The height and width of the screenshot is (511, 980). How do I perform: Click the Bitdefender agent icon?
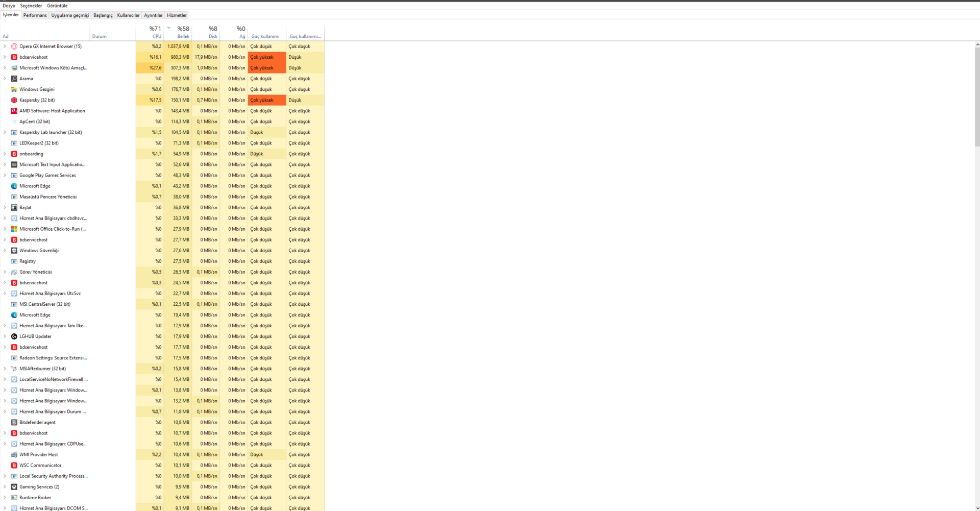(14, 422)
